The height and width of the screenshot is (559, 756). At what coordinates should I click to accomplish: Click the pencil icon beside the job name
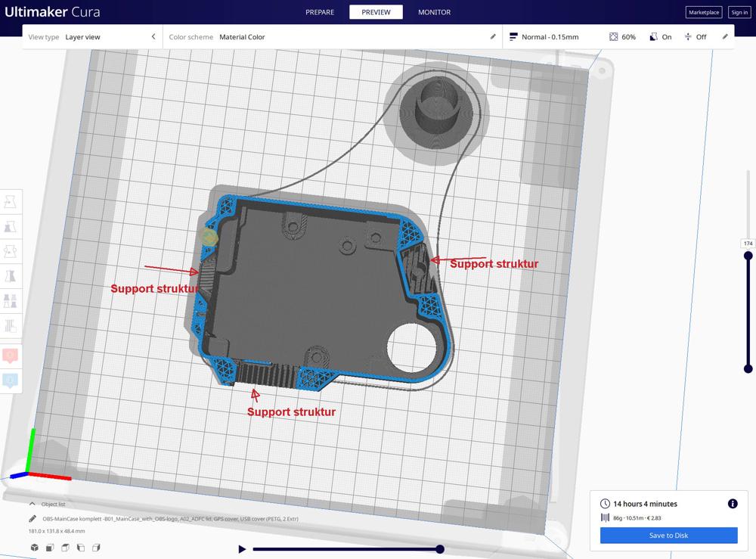pos(33,519)
